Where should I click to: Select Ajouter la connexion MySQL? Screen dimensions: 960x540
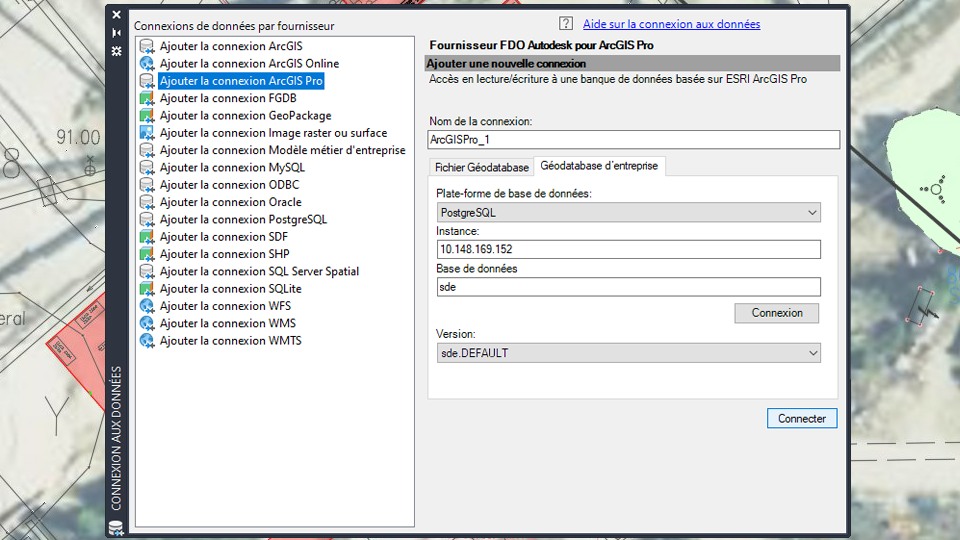tap(232, 167)
